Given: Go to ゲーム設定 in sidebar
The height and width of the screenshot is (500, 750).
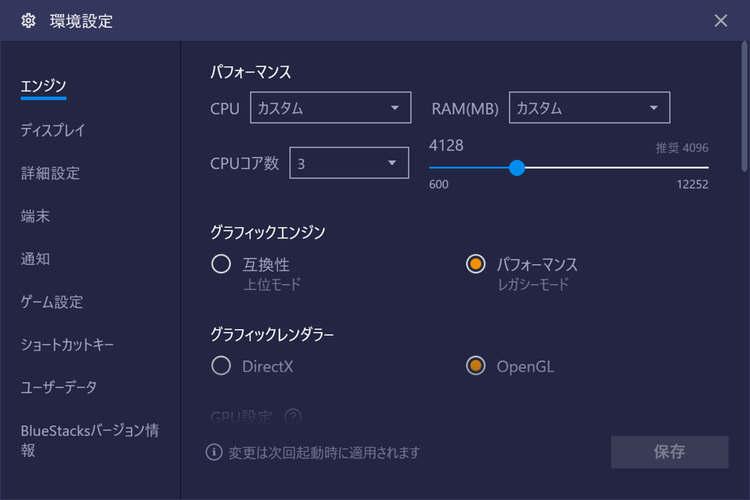Looking at the screenshot, I should click(52, 302).
